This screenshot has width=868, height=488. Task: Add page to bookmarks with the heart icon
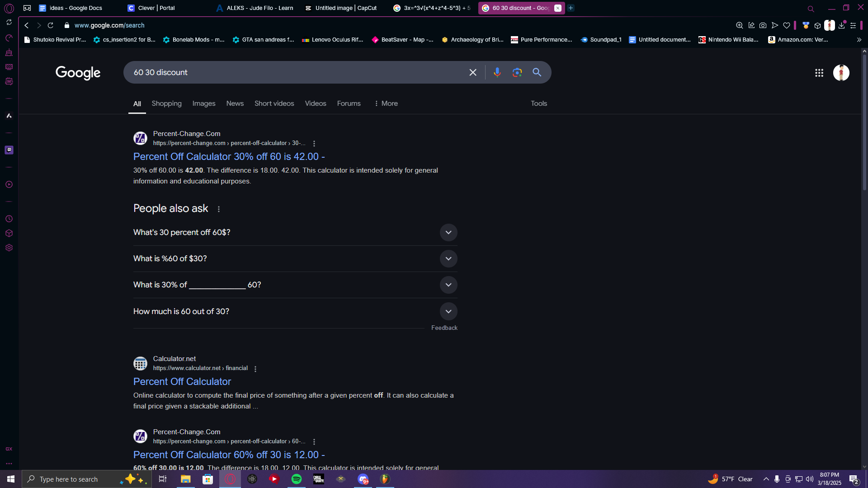(x=787, y=25)
